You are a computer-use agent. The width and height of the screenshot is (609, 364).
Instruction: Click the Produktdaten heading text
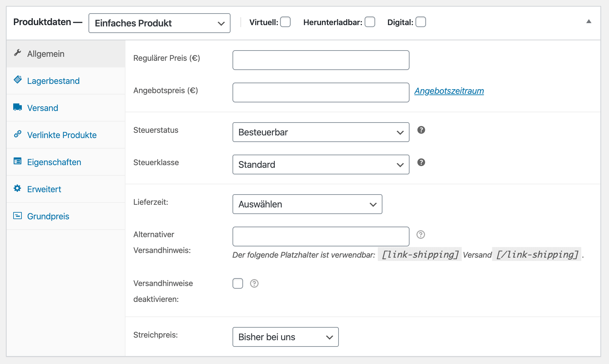tap(42, 22)
